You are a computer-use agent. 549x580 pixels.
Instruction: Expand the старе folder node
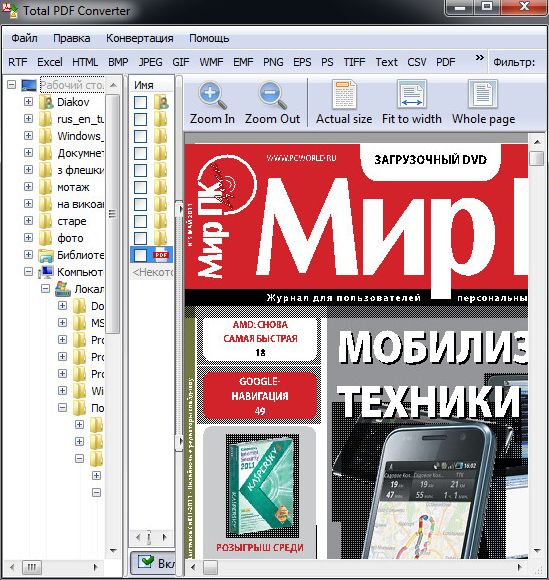point(28,221)
